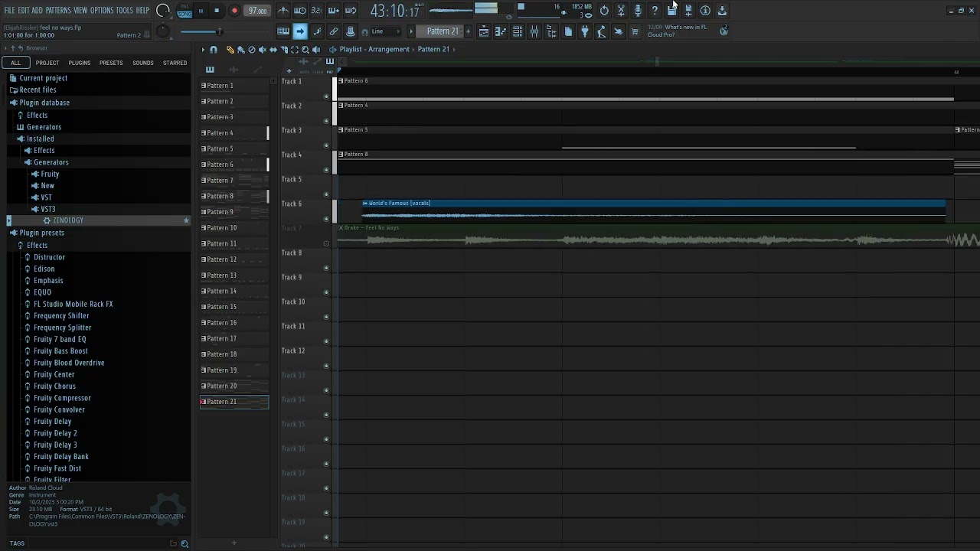Select the Slice tool in playlist toolbar
This screenshot has width=980, height=551.
tap(283, 50)
